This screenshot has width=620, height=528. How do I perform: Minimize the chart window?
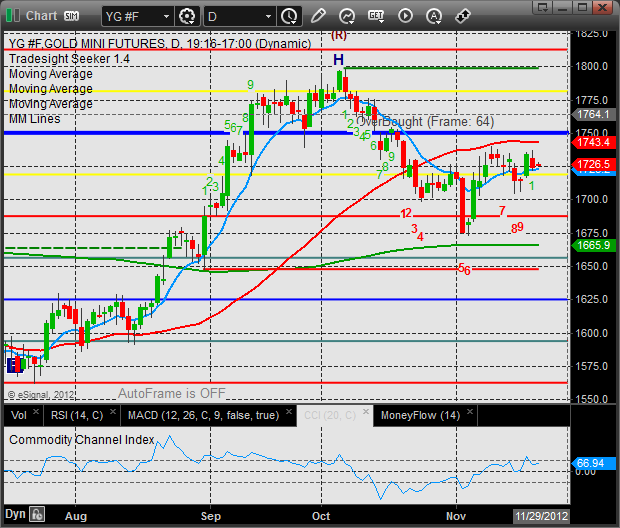tap(563, 7)
